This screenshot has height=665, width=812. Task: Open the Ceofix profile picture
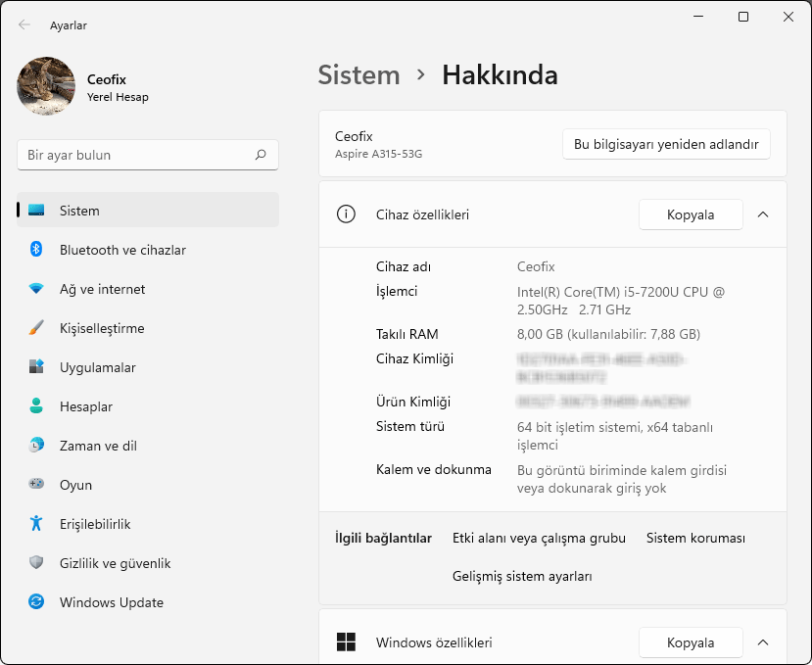(x=46, y=86)
